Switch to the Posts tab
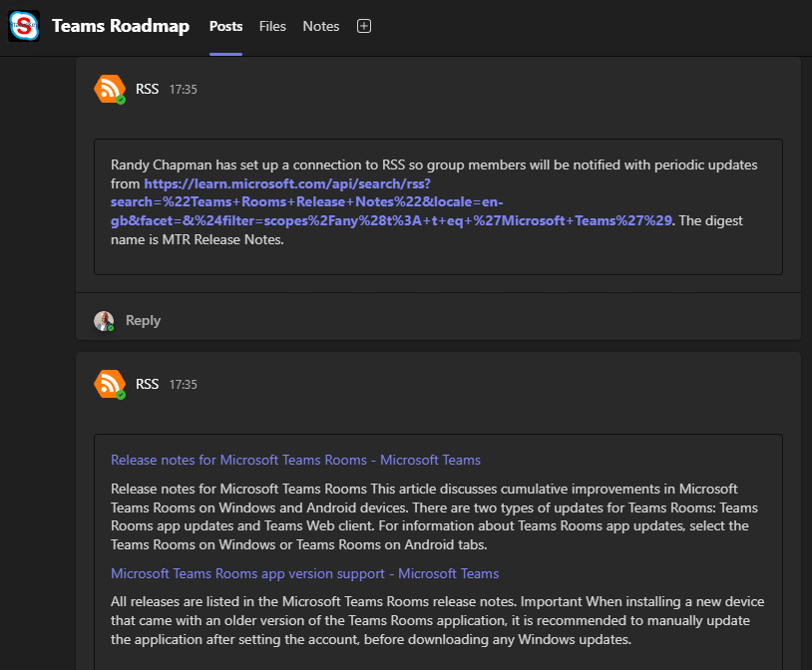 (x=225, y=26)
